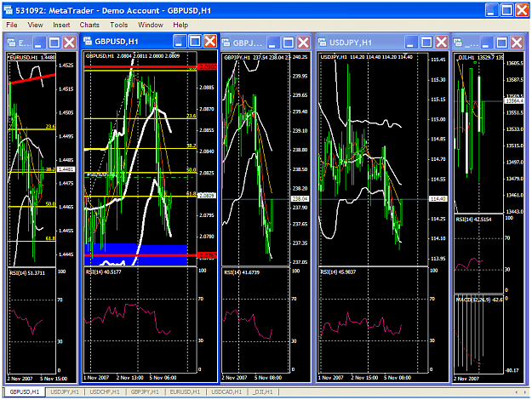The image size is (532, 400).
Task: Click the RSI(14) 45.9837 label
Action: pyautogui.click(x=338, y=271)
